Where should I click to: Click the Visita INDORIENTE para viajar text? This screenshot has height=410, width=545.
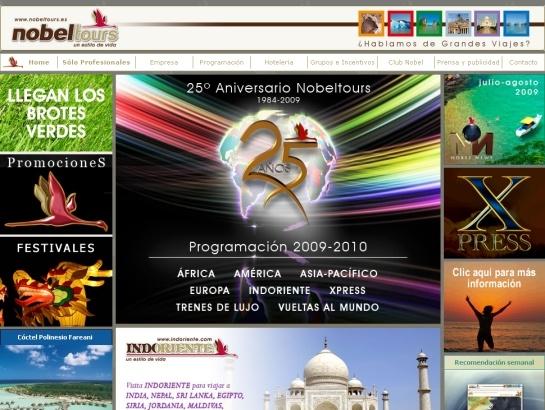coord(185,395)
